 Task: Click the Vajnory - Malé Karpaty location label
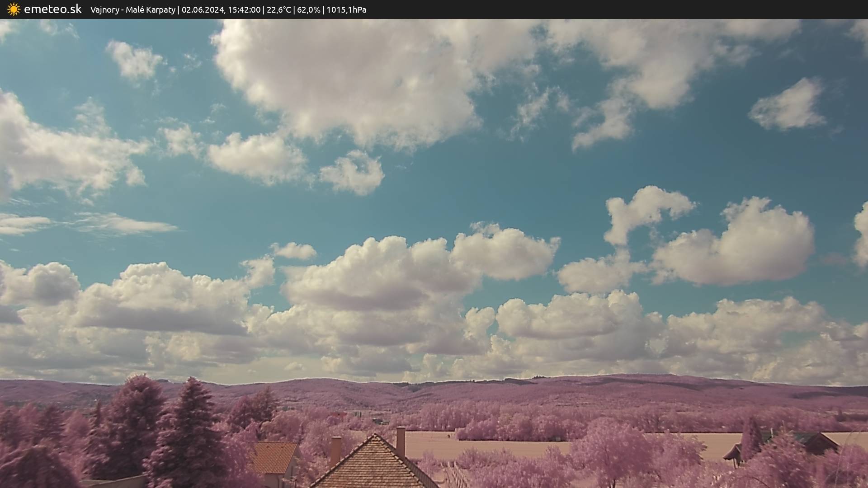pos(132,10)
